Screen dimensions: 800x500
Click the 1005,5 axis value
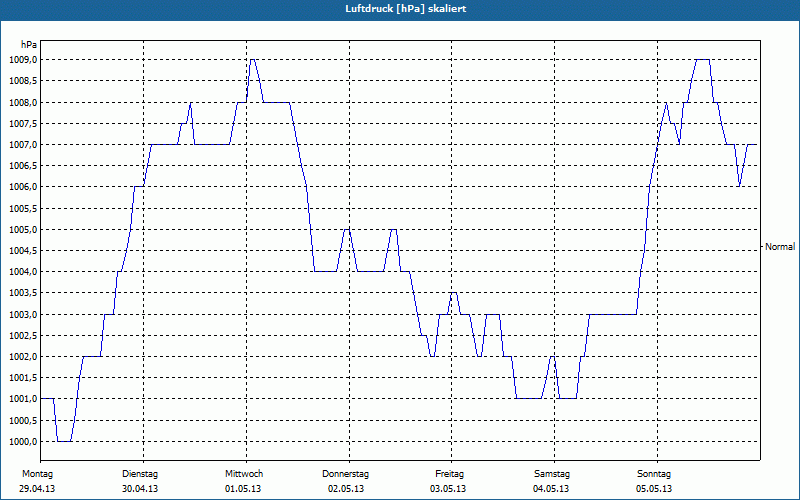pyautogui.click(x=23, y=209)
